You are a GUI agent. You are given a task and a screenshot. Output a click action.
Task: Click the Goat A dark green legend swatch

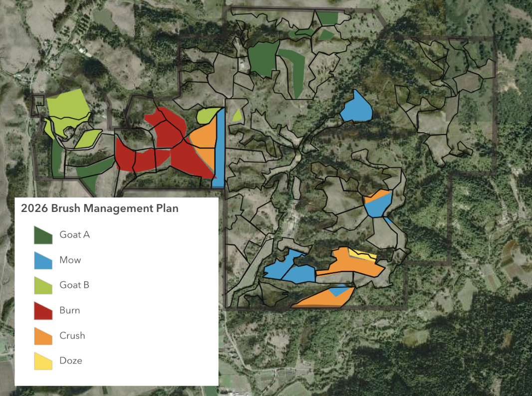pos(43,235)
